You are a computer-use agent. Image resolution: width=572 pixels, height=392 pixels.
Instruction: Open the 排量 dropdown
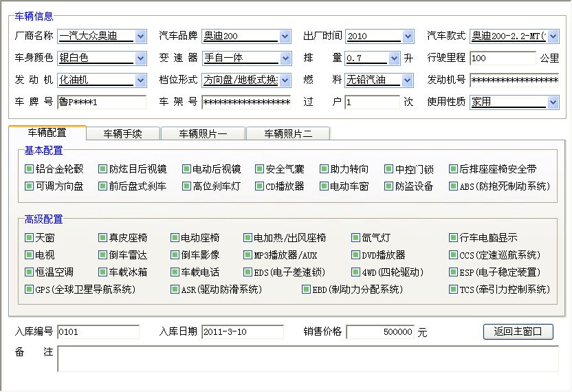394,58
